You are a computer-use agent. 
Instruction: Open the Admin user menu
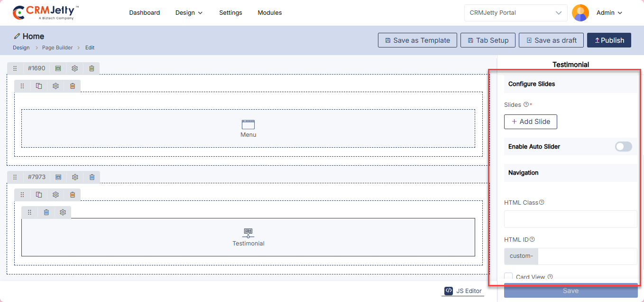609,13
